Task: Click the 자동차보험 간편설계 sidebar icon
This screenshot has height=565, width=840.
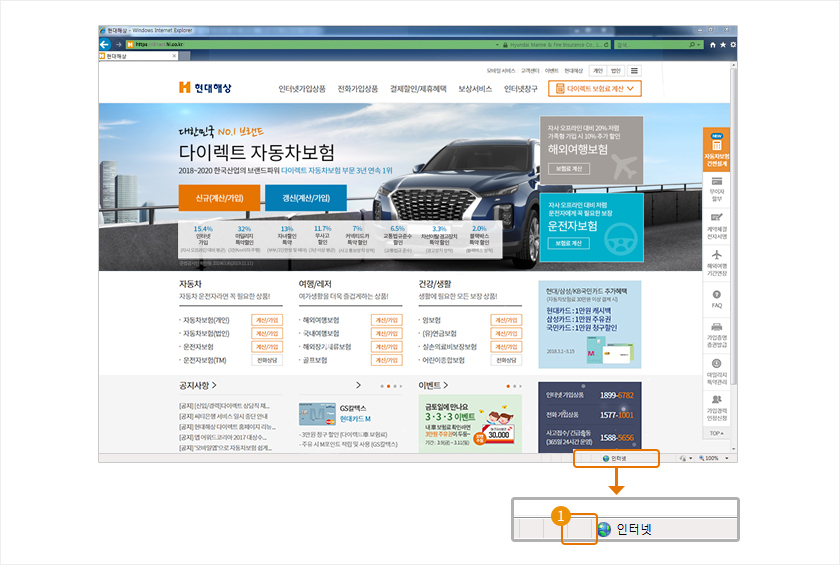Action: (716, 150)
